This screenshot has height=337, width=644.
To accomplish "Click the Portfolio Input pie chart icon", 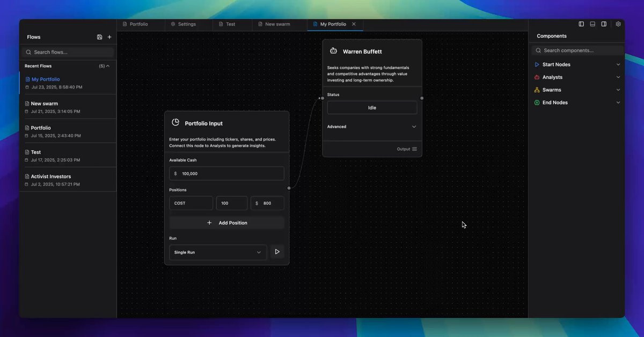I will coord(175,122).
